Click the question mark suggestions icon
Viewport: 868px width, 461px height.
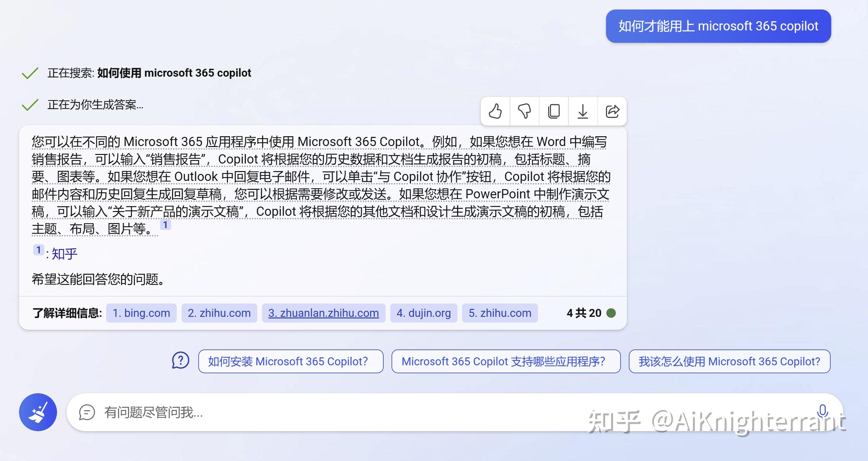pyautogui.click(x=181, y=361)
